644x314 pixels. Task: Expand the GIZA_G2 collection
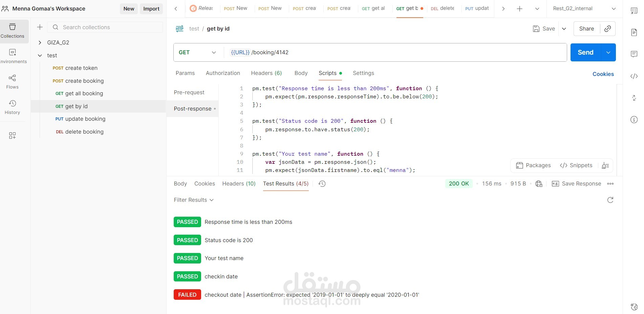pos(40,42)
